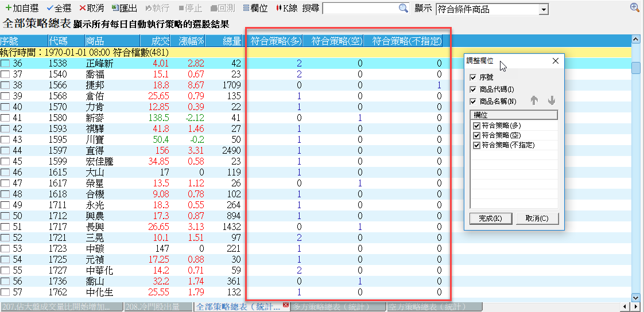
Task: Open the K線 candlestick chart icon
Action: tap(280, 9)
